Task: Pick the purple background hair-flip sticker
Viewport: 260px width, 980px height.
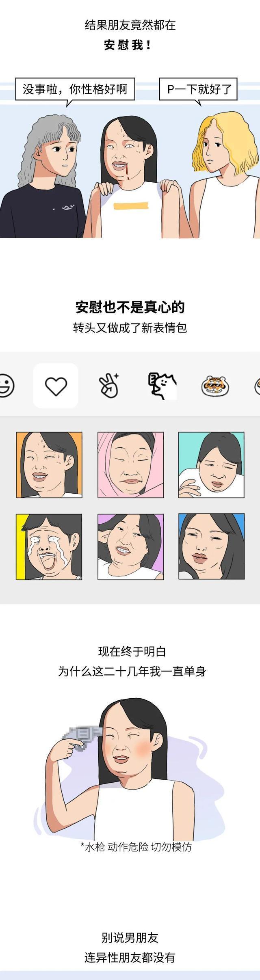Action: (130, 547)
